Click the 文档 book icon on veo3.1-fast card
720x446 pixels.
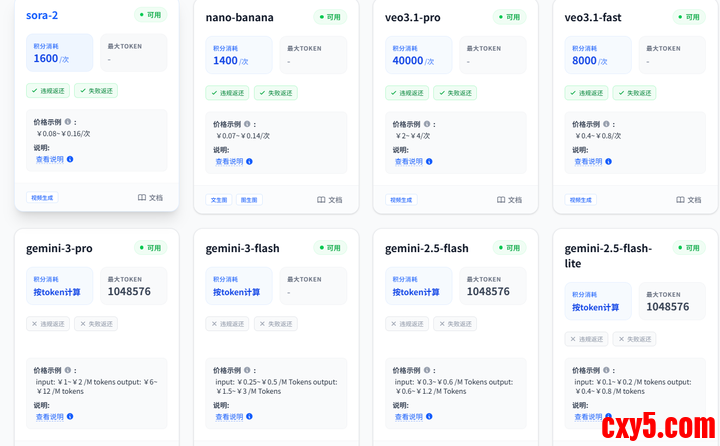pyautogui.click(x=681, y=200)
